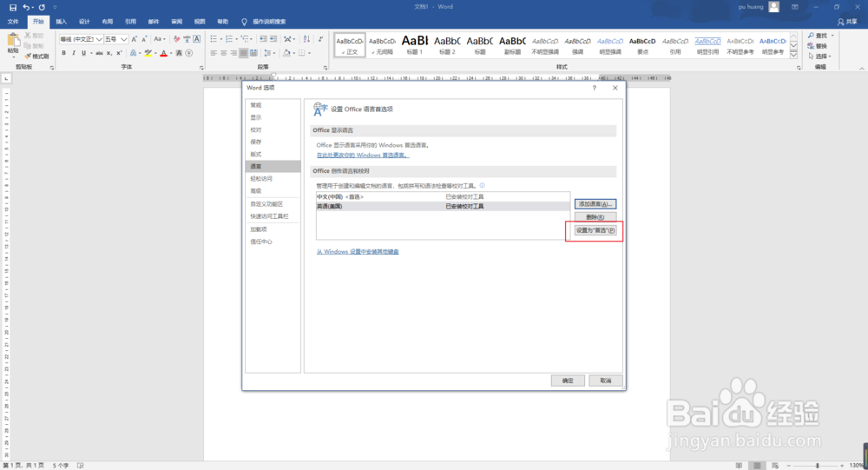Click the Cut (剪切) scissors icon
Viewport: 868px width, 470px height.
34,36
